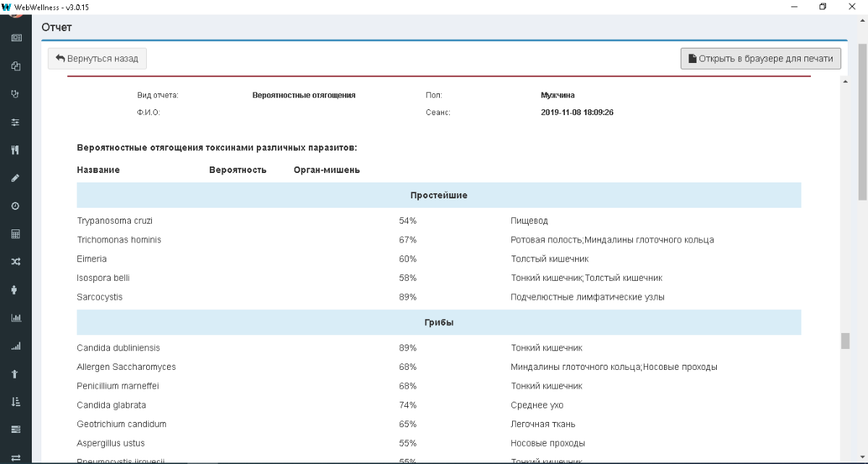Click the Легочная ткань target organ
This screenshot has width=868, height=464.
(543, 424)
